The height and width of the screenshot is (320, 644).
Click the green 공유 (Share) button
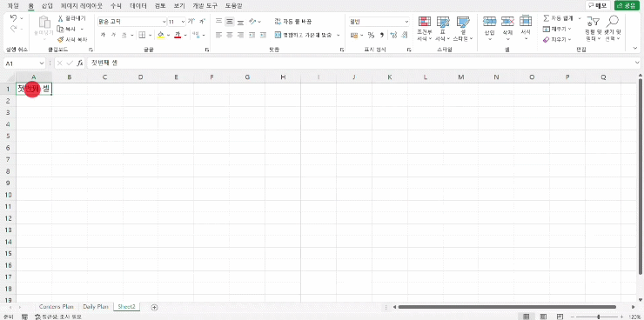[627, 5]
